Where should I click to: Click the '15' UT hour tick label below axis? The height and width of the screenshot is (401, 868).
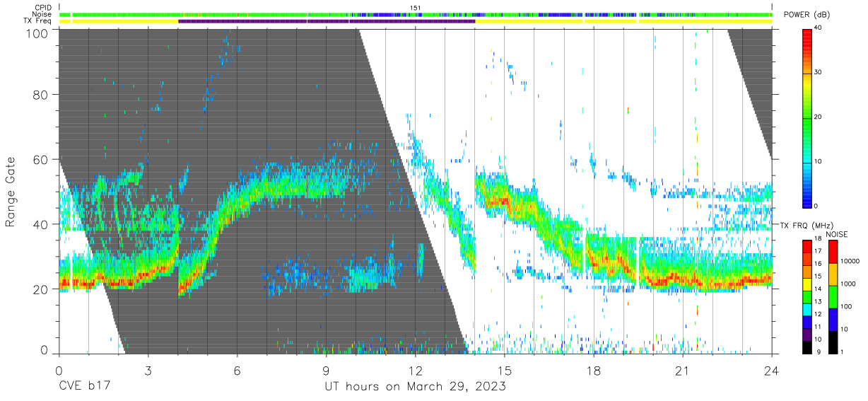click(505, 370)
